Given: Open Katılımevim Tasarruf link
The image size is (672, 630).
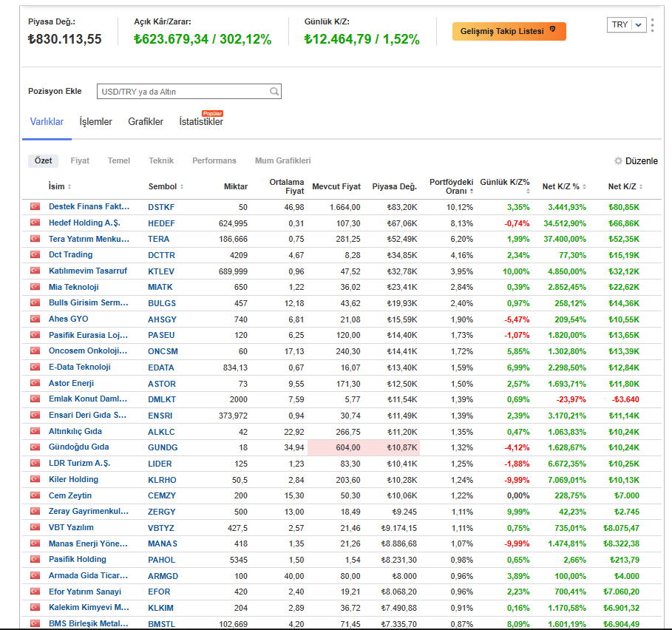Looking at the screenshot, I should tap(88, 271).
